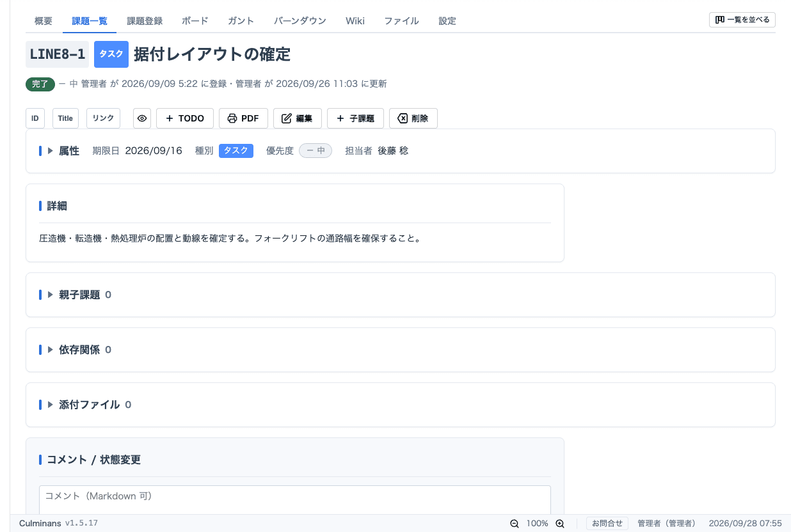Click the 100% zoom level text

pos(538,523)
